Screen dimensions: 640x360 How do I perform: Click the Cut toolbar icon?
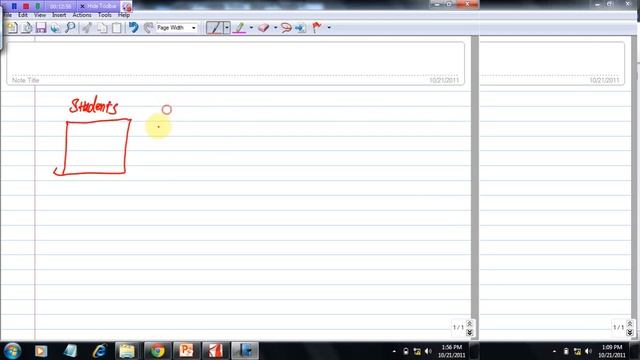87,28
